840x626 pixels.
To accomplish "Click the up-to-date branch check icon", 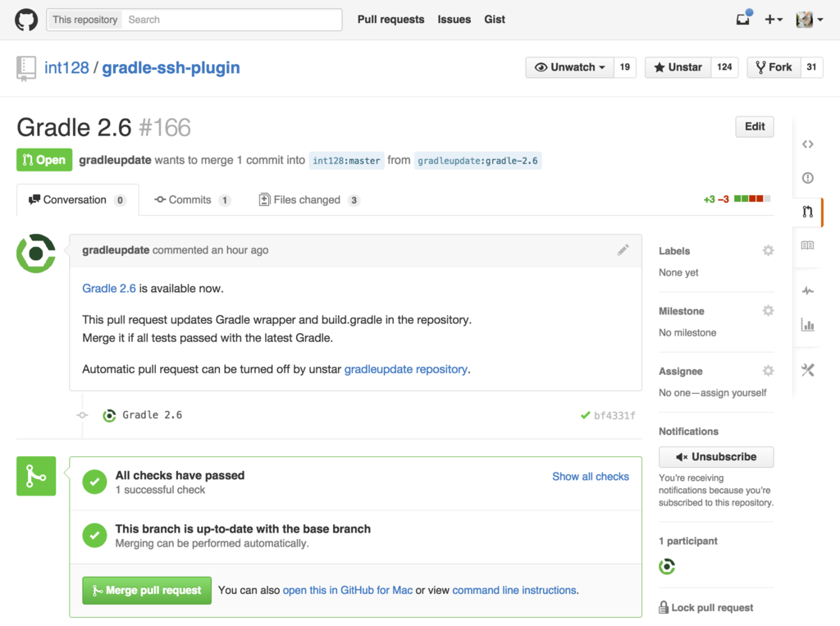I will pyautogui.click(x=95, y=536).
